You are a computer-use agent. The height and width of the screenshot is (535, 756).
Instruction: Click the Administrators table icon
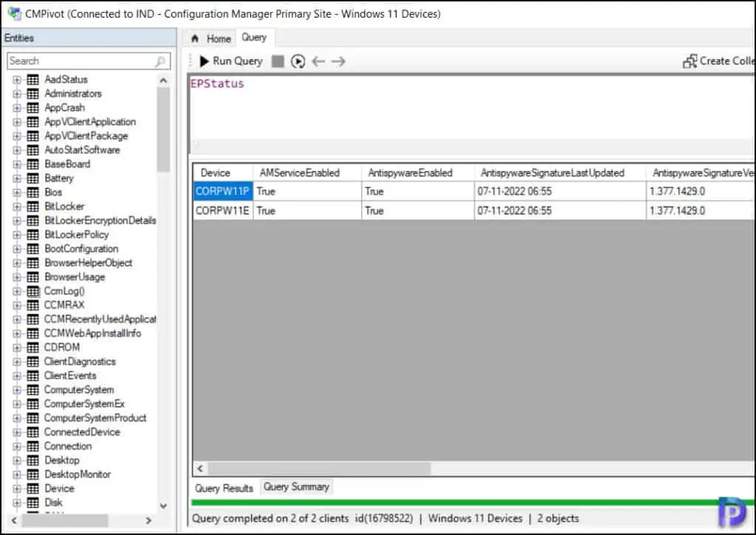[32, 94]
